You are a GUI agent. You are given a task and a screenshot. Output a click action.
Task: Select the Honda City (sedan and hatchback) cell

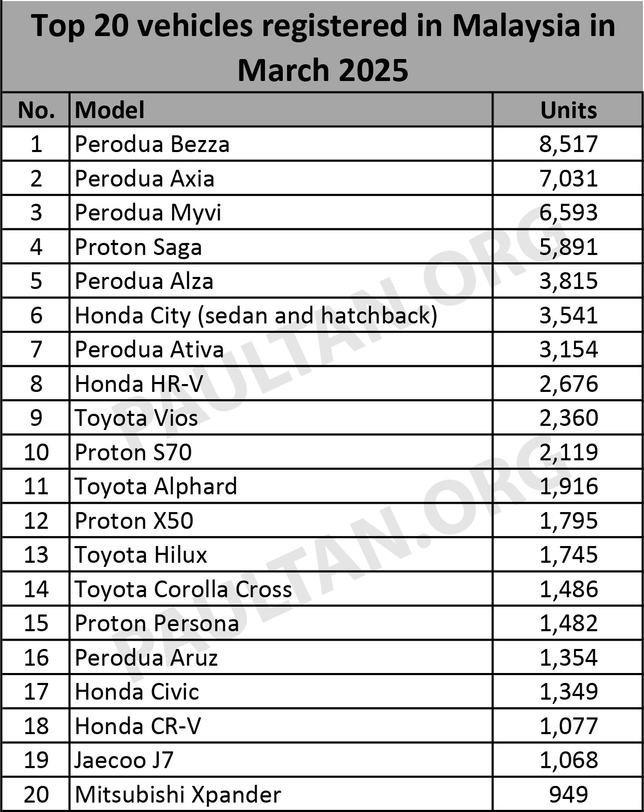coord(256,316)
